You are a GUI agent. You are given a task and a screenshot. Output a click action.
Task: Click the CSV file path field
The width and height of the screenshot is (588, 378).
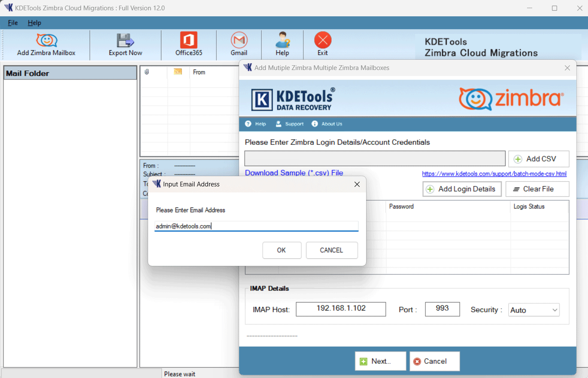coord(375,158)
